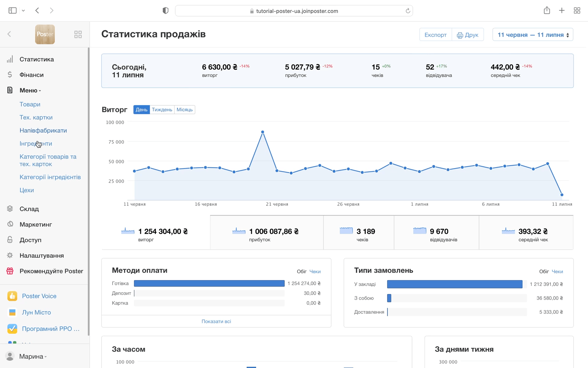The width and height of the screenshot is (588, 368).
Task: Click the Експорт button
Action: coord(435,35)
